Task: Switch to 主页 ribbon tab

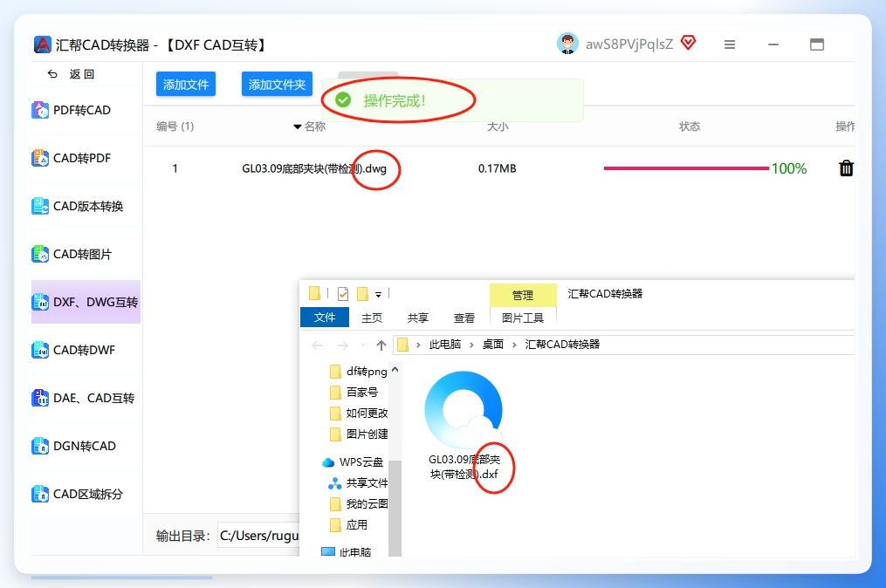Action: click(x=371, y=318)
